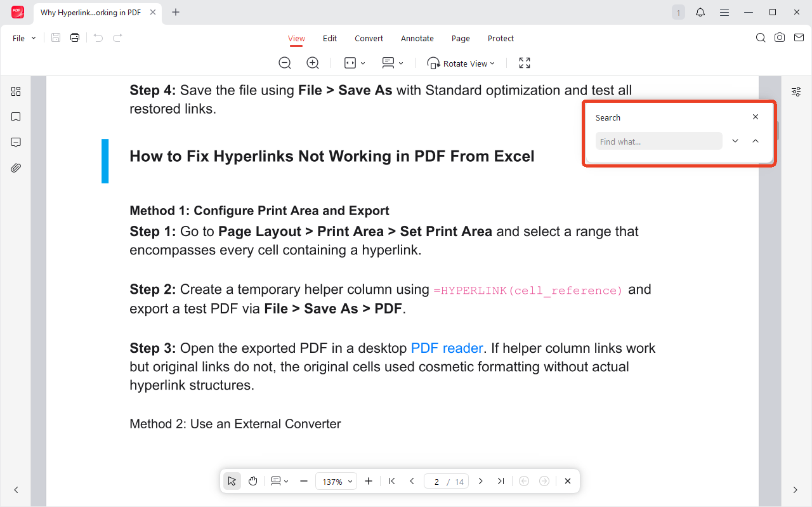Expand the right sidebar arrow
Image resolution: width=812 pixels, height=507 pixels.
pos(796,490)
